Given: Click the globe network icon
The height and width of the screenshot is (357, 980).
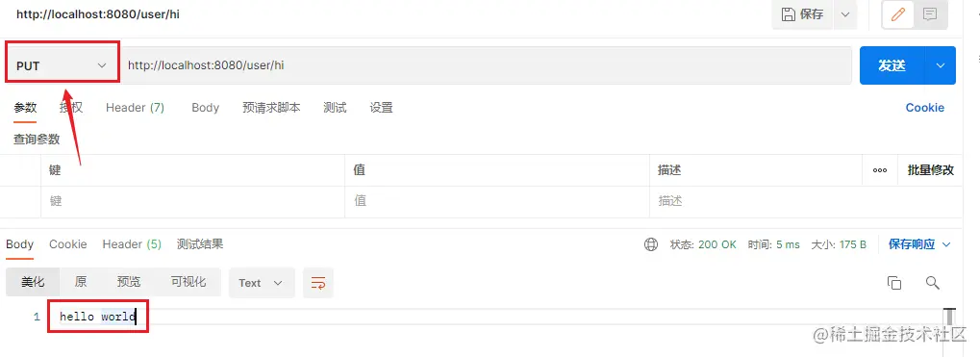Looking at the screenshot, I should point(651,244).
